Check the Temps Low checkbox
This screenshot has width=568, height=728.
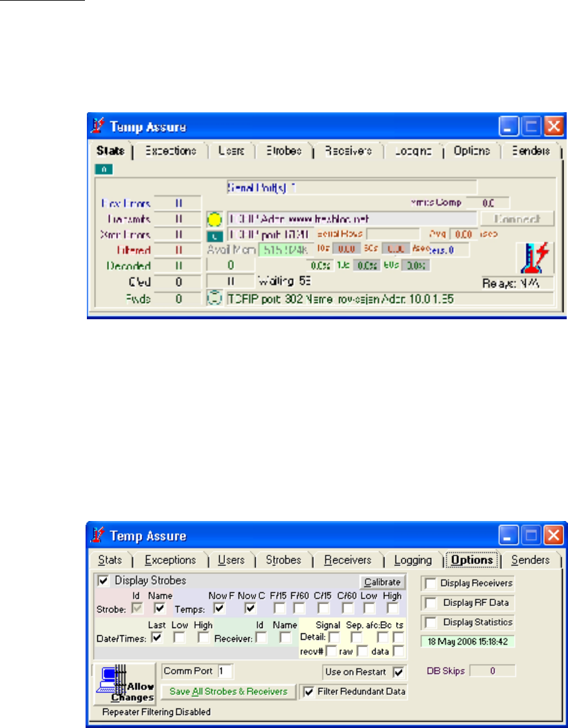[370, 607]
